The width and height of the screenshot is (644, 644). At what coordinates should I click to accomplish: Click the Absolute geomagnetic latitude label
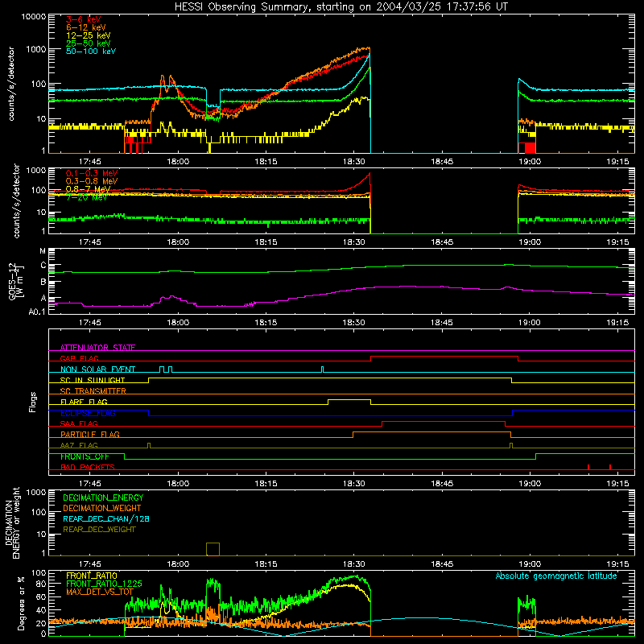(x=556, y=576)
